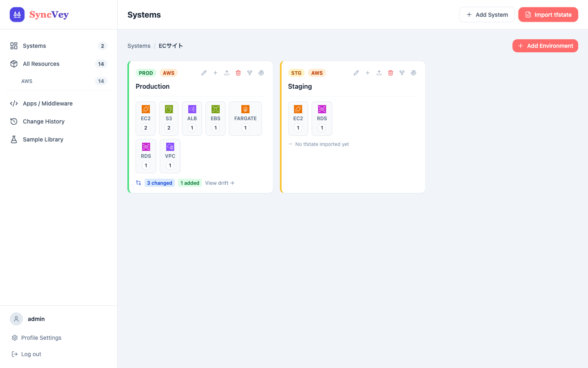The image size is (588, 368).
Task: Click the Import tfstate button
Action: [548, 15]
